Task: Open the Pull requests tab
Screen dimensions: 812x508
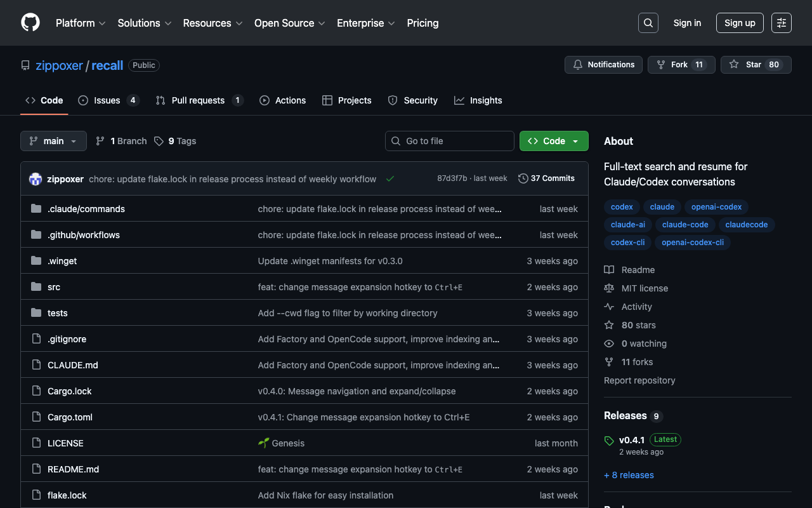Action: [199, 100]
